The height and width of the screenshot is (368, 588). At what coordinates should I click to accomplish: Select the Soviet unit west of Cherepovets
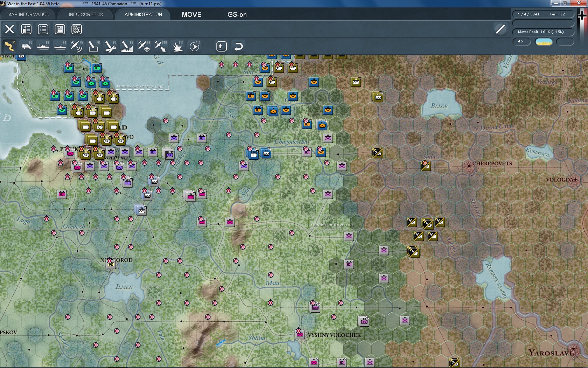[x=426, y=166]
